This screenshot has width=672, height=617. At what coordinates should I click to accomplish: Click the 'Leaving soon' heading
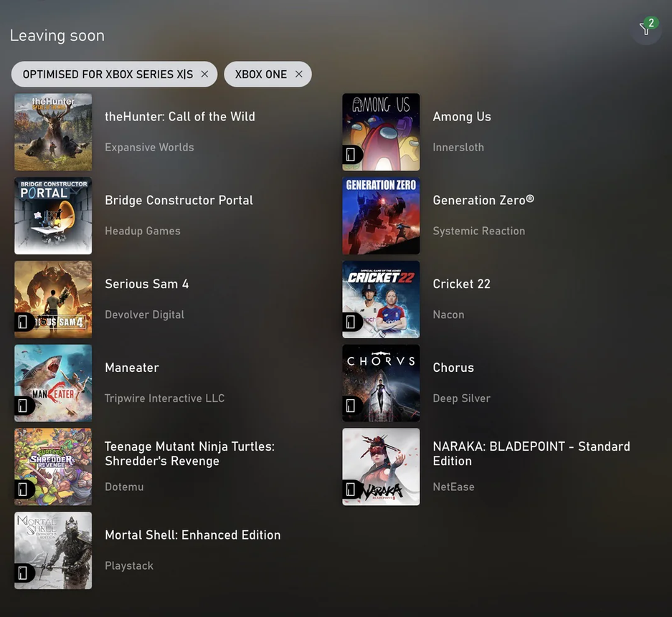point(57,36)
